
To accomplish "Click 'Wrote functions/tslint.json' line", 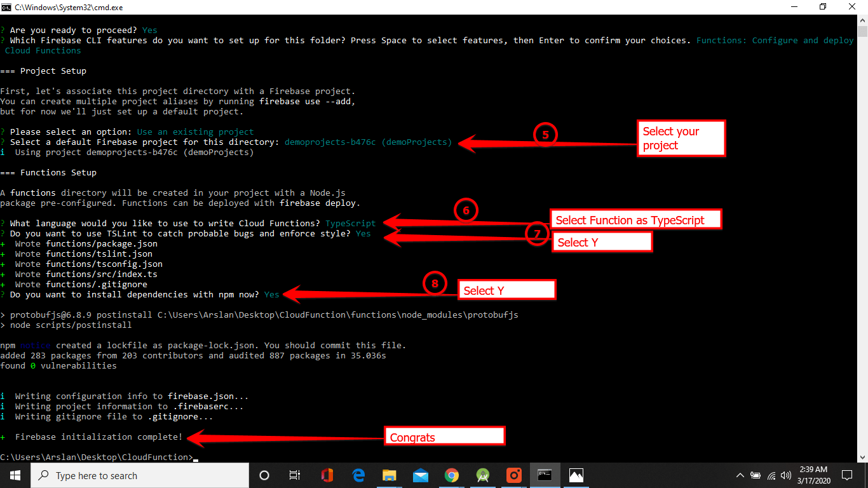I will pyautogui.click(x=76, y=254).
